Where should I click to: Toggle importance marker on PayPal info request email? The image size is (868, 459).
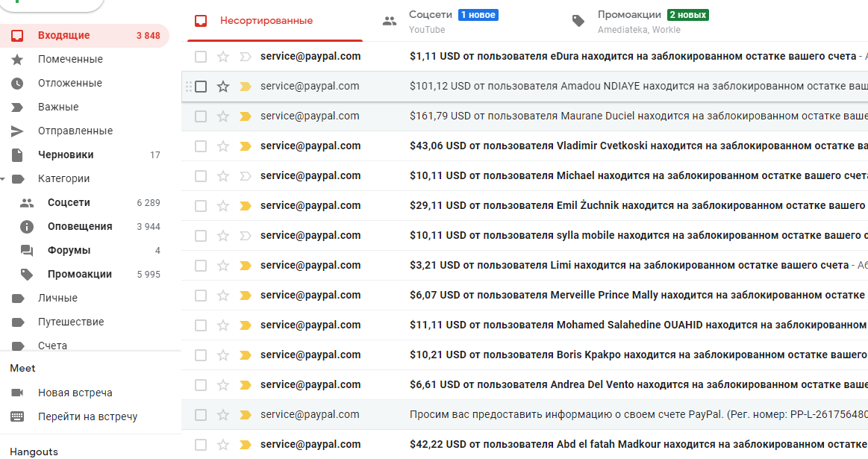(x=246, y=415)
